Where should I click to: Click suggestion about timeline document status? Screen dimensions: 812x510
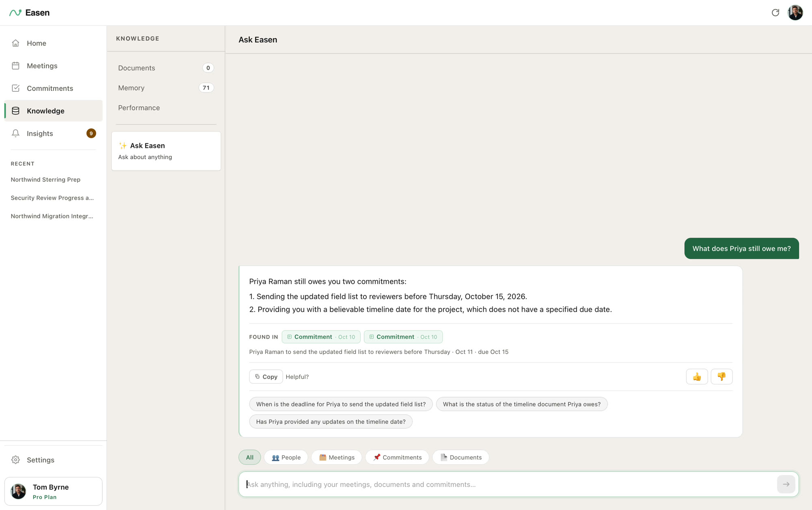522,404
